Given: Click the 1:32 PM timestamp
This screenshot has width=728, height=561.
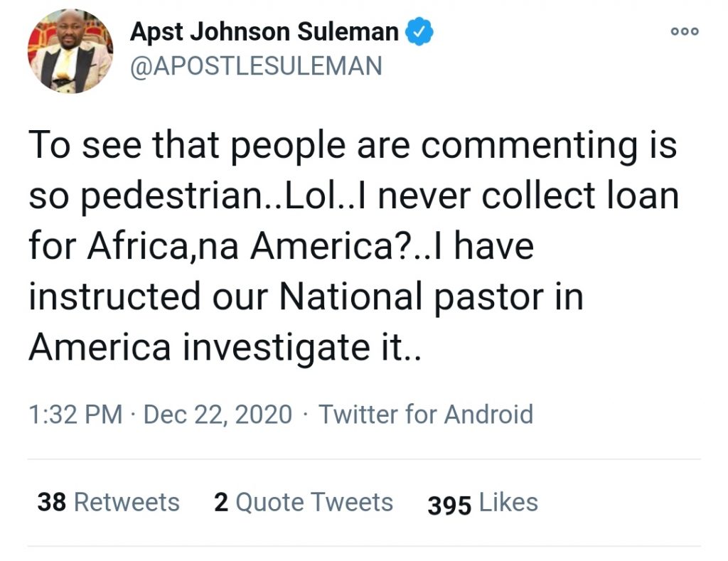Looking at the screenshot, I should [75, 414].
